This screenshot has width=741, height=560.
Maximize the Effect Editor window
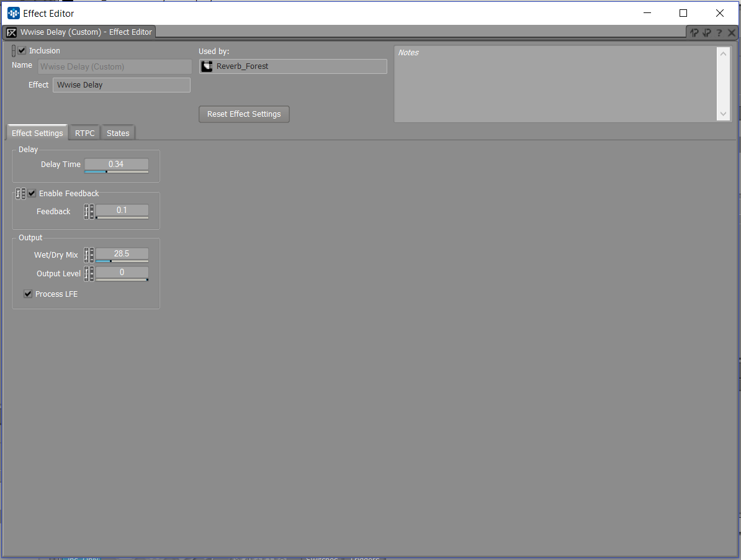683,13
